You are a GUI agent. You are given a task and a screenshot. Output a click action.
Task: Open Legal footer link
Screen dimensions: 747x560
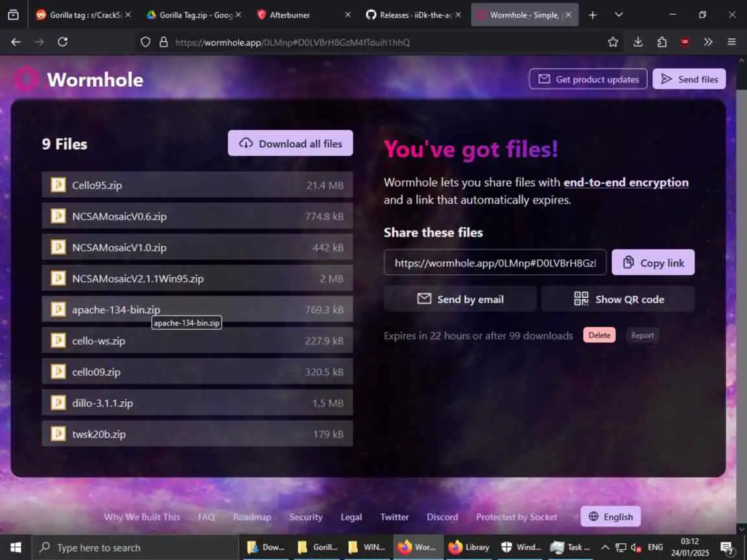point(351,517)
